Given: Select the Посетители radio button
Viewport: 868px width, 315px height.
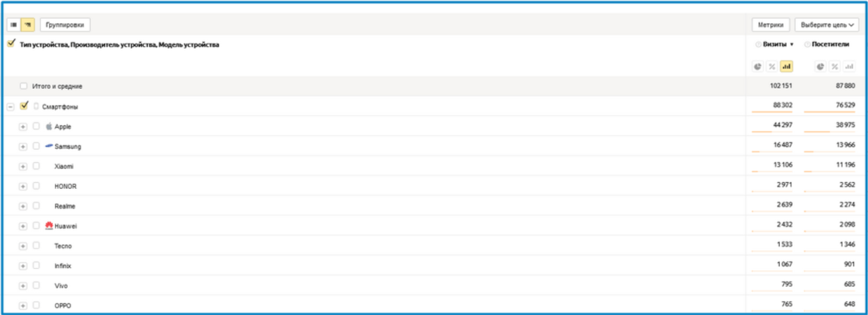Looking at the screenshot, I should tap(807, 45).
